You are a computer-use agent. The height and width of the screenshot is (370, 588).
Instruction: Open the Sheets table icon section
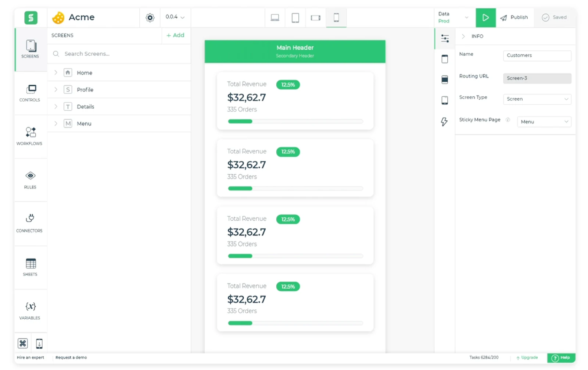coord(31,267)
